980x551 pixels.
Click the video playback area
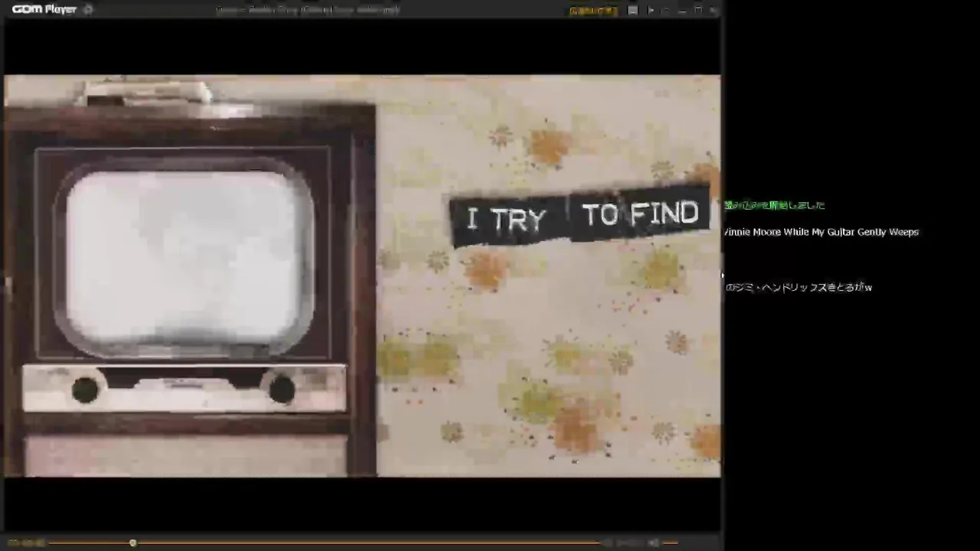(362, 275)
